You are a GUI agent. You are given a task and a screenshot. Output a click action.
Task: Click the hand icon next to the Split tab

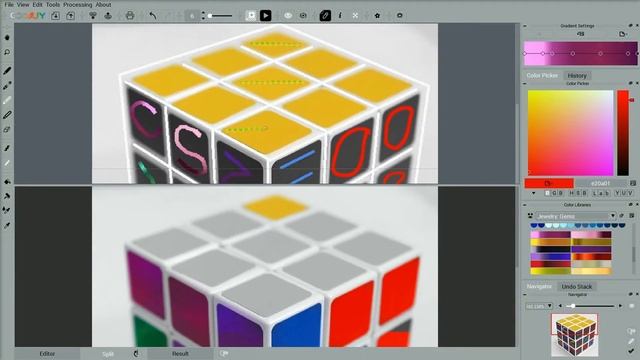136,353
